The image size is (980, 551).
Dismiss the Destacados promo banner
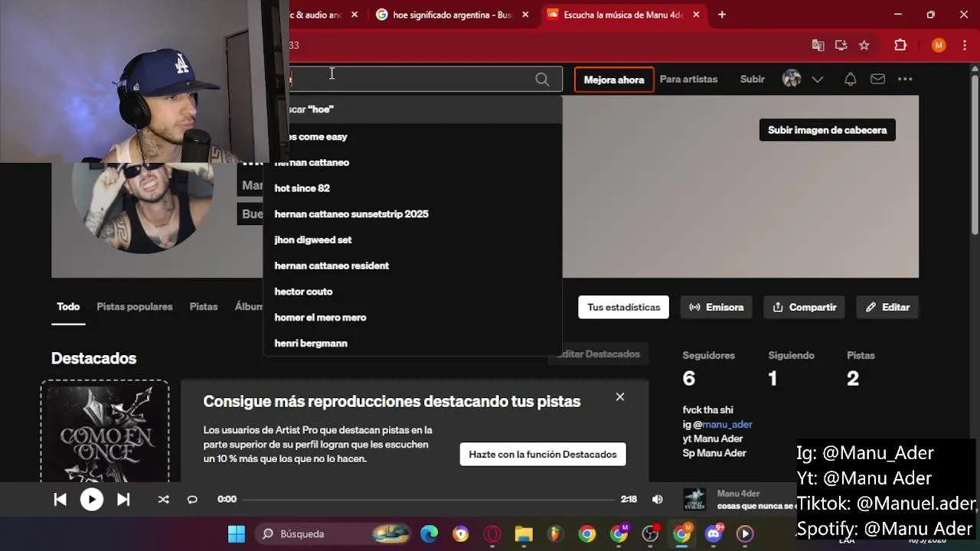pos(620,396)
